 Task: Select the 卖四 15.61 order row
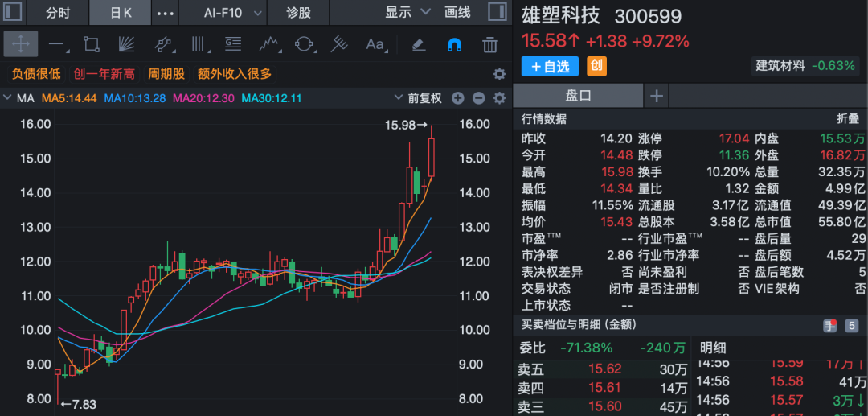click(x=602, y=388)
